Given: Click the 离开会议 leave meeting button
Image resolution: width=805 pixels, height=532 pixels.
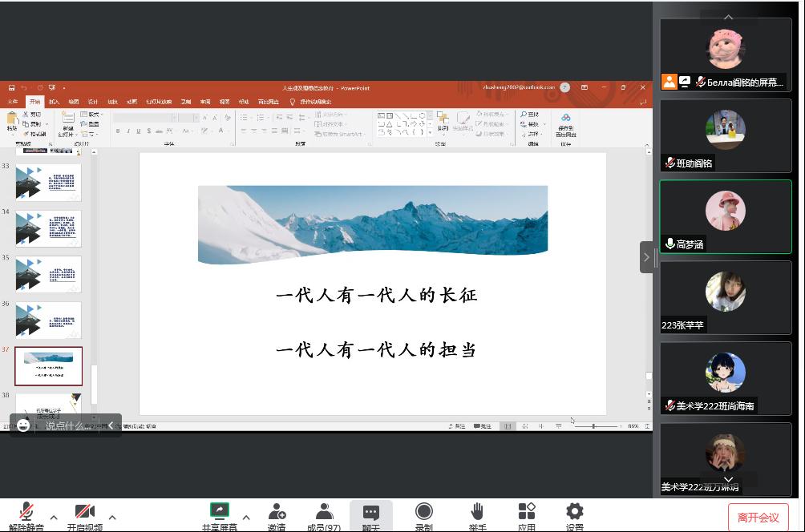Looking at the screenshot, I should 758,518.
